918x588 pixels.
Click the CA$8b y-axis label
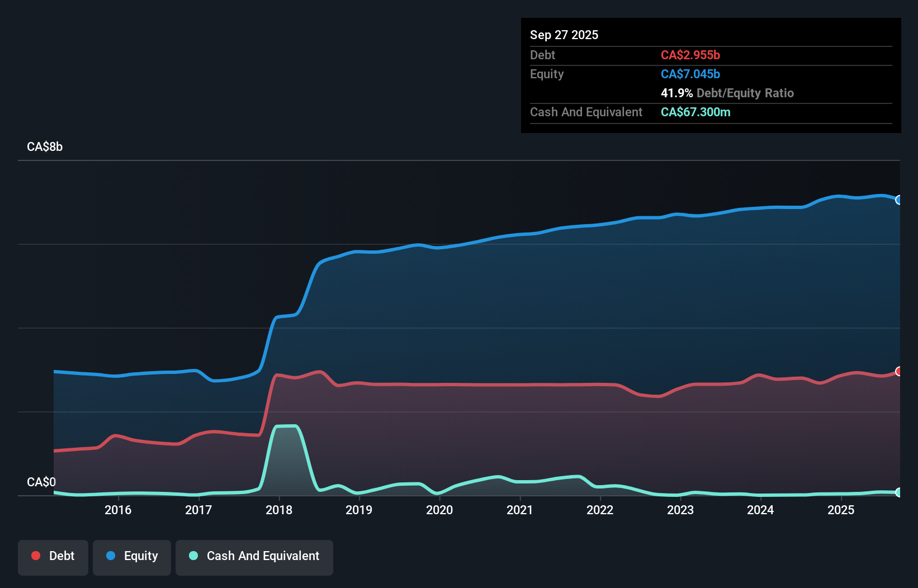(x=45, y=147)
